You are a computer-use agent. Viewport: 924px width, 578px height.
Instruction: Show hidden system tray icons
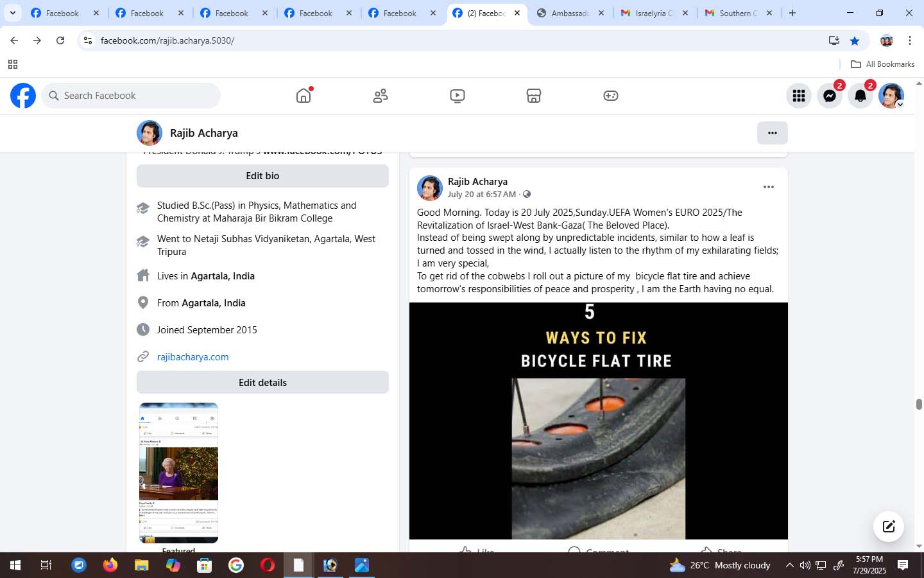tap(789, 566)
